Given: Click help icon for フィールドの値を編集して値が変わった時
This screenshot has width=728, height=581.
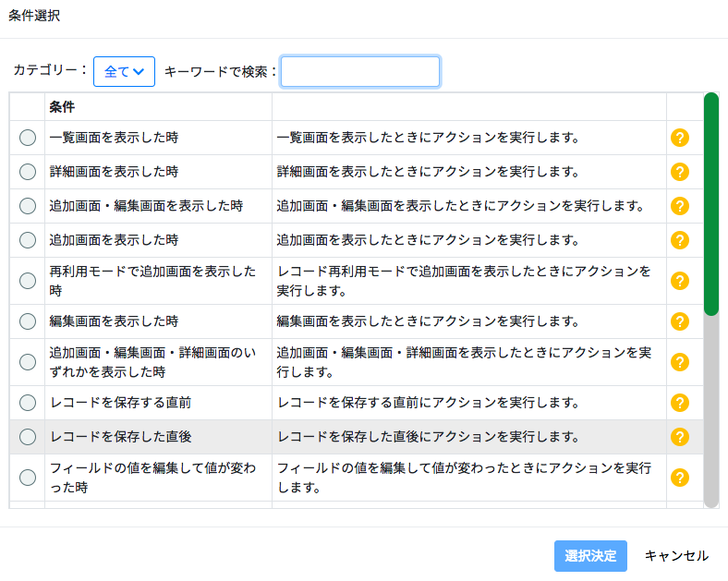Looking at the screenshot, I should point(680,478).
